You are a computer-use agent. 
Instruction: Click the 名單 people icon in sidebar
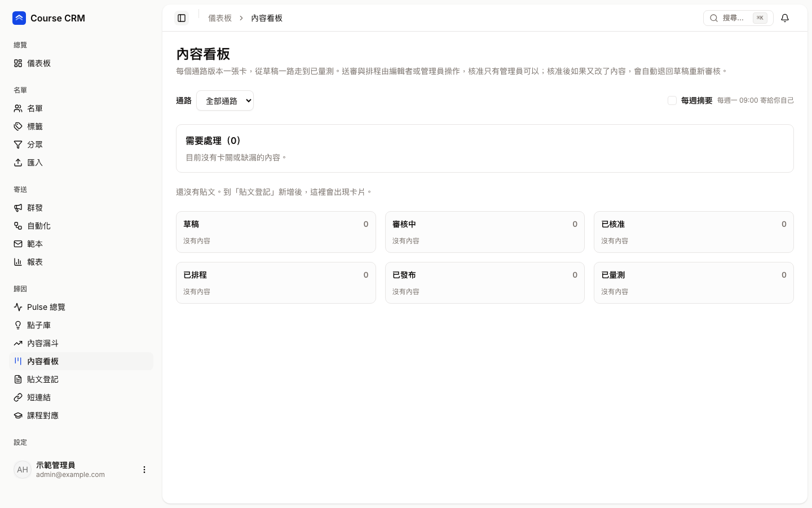pos(18,108)
